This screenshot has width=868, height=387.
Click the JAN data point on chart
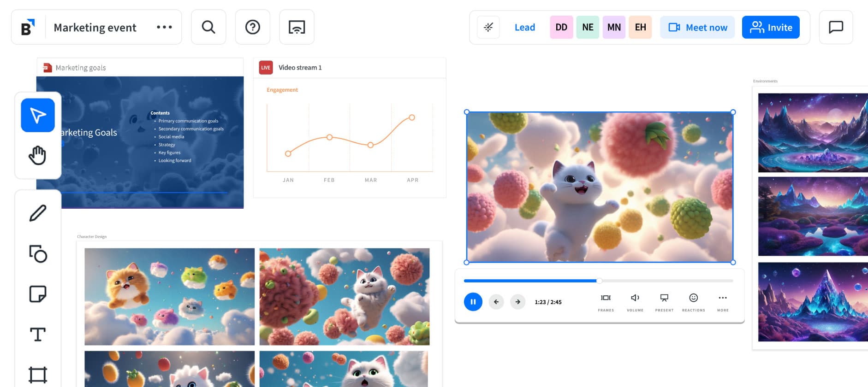288,153
